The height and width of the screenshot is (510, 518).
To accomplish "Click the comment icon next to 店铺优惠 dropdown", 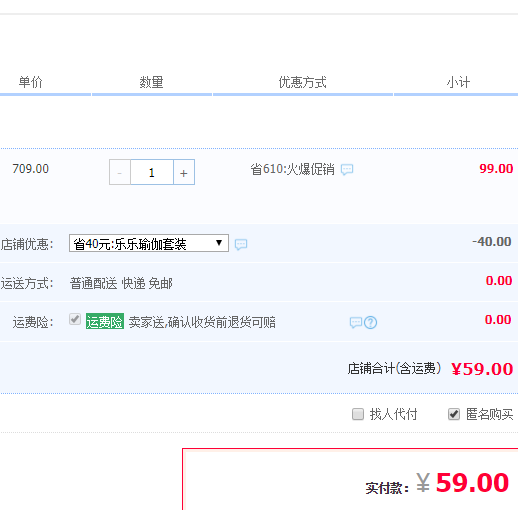I will coord(241,244).
